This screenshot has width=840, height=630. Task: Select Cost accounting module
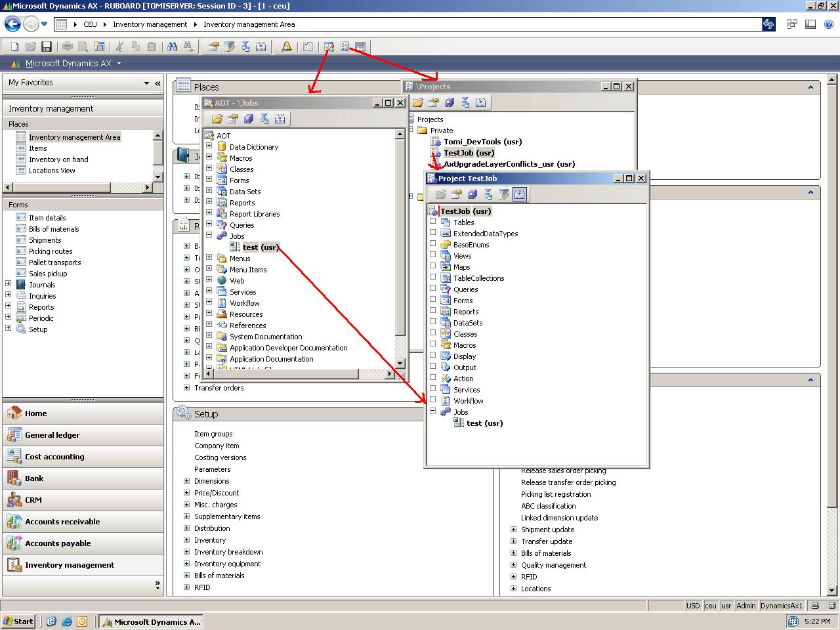pyautogui.click(x=83, y=457)
